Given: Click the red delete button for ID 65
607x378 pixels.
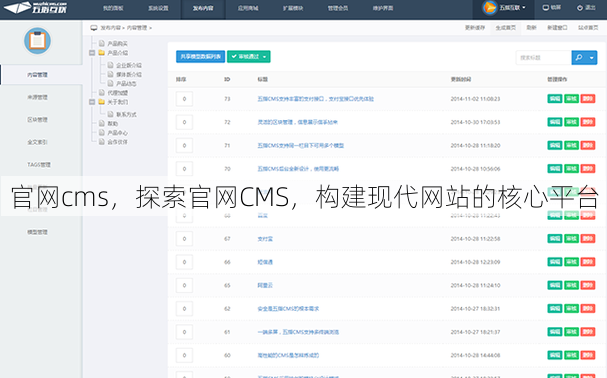Looking at the screenshot, I should pos(588,285).
